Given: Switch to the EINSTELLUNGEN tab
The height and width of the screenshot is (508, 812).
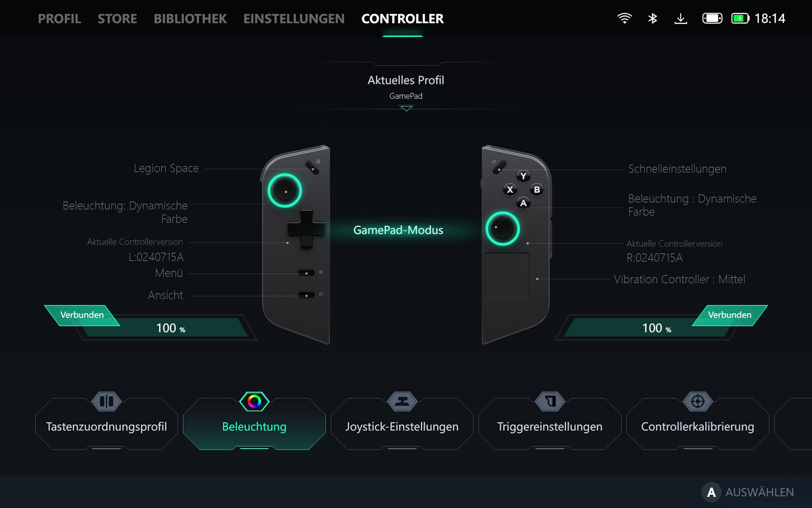Looking at the screenshot, I should click(294, 19).
